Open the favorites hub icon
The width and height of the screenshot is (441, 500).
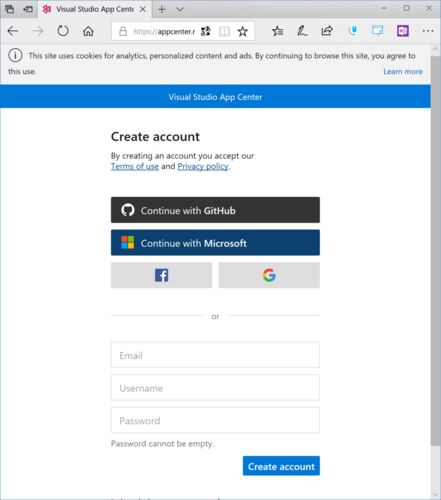pos(277,31)
